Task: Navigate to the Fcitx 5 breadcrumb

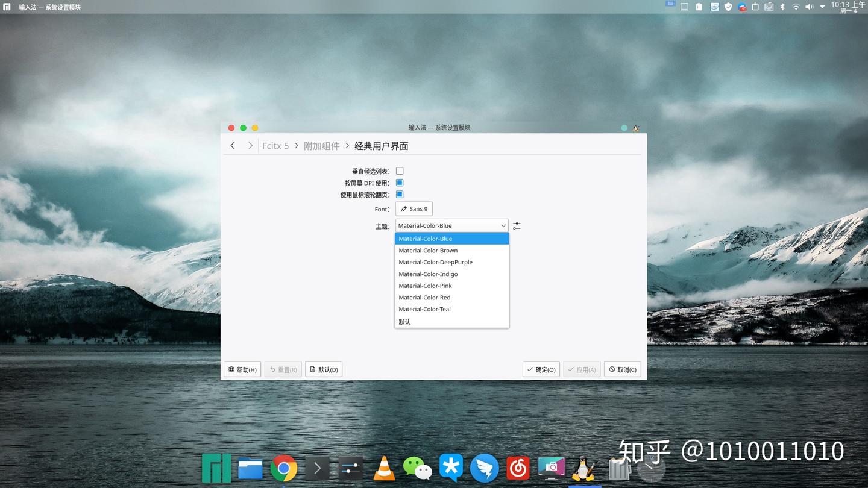Action: (275, 145)
